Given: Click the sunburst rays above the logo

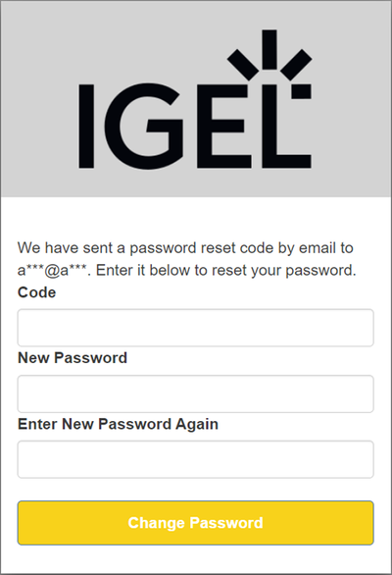Looking at the screenshot, I should [x=269, y=55].
